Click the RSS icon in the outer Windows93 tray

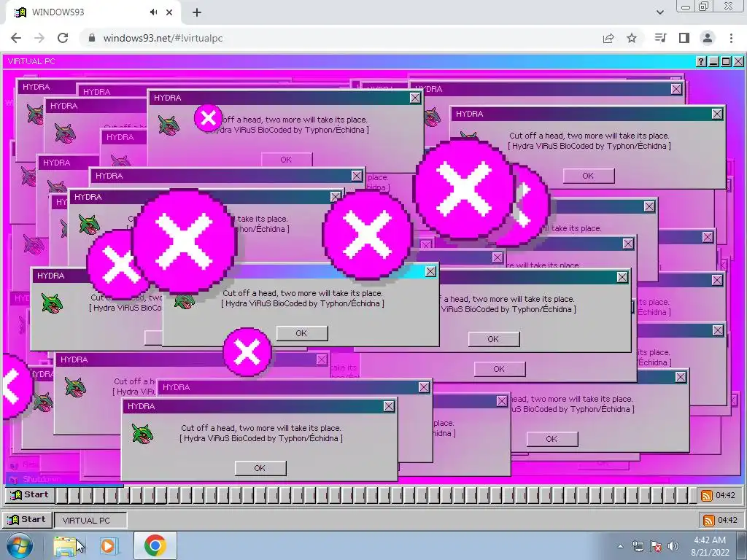[x=709, y=520]
